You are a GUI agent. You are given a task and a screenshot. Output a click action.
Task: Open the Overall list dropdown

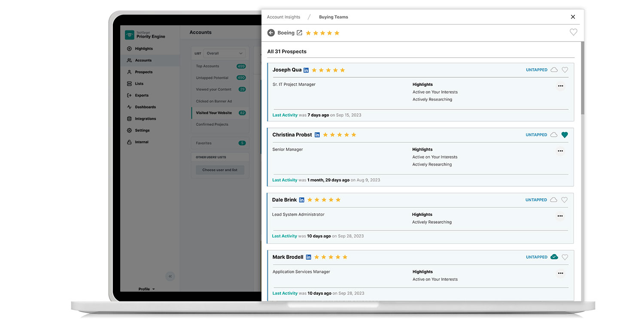point(225,53)
